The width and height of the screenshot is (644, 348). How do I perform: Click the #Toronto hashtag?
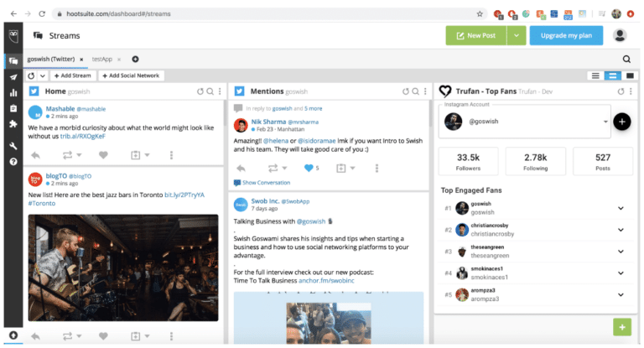(41, 204)
